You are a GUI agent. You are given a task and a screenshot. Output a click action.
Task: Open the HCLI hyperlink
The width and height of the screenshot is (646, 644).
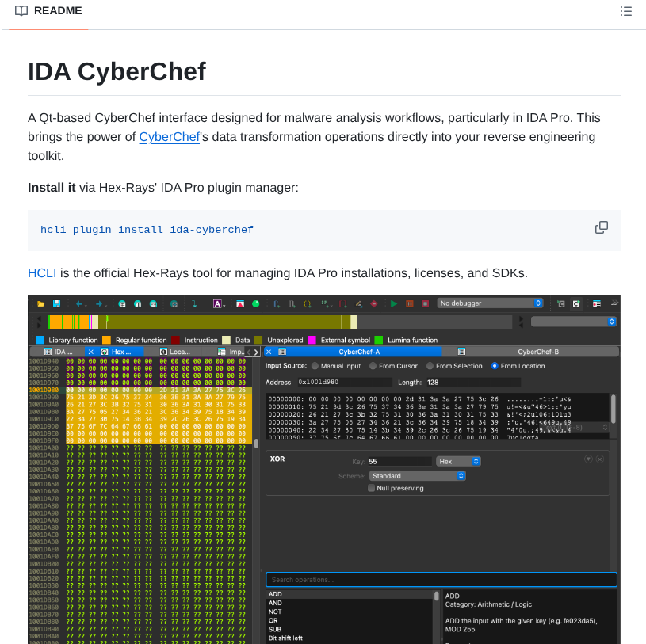coord(42,272)
